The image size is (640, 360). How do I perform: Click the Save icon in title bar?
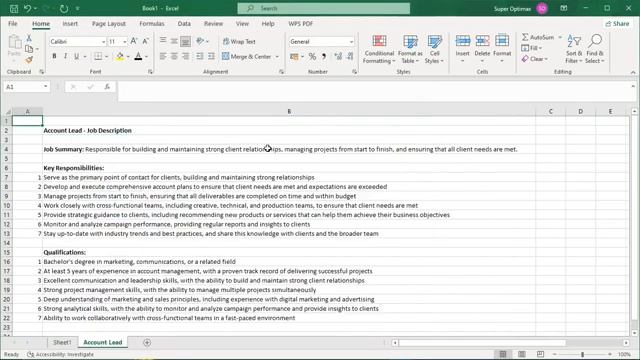pyautogui.click(x=14, y=8)
